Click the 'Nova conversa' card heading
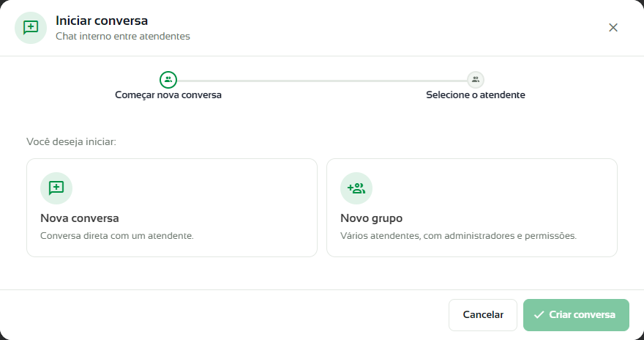Screen dimensions: 644x340 pyautogui.click(x=80, y=218)
